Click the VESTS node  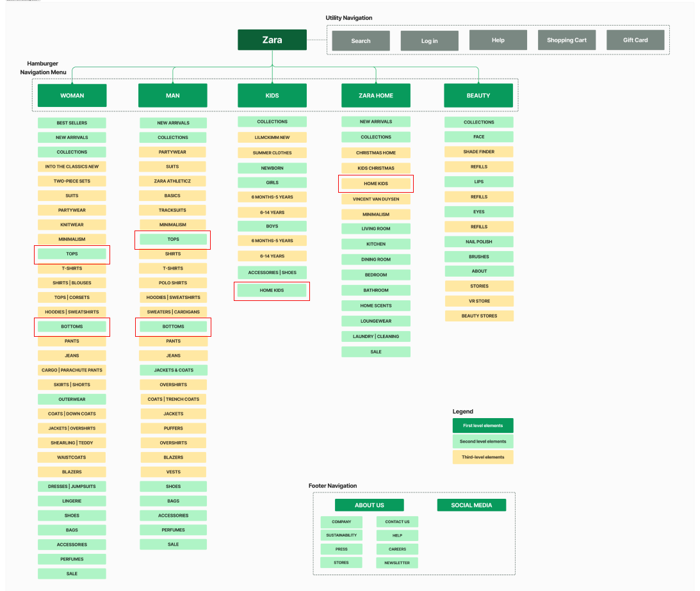pos(173,472)
